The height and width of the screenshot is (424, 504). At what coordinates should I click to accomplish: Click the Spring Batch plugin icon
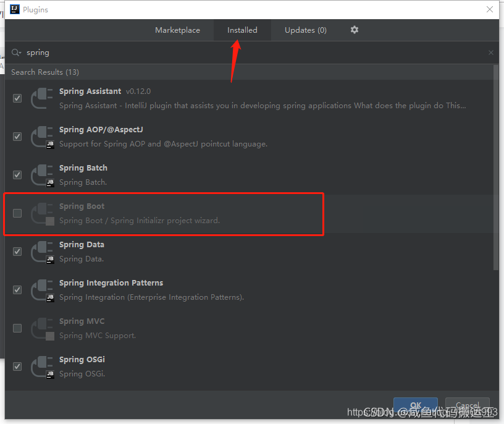(x=42, y=175)
